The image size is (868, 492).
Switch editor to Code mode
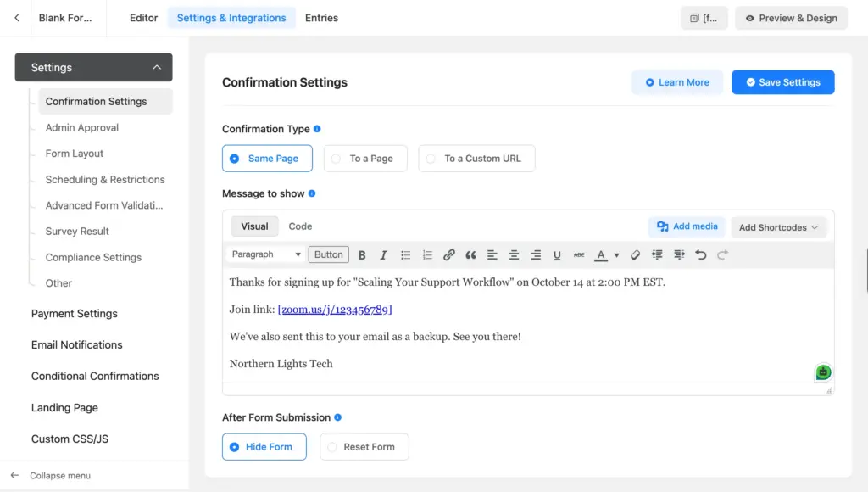300,226
